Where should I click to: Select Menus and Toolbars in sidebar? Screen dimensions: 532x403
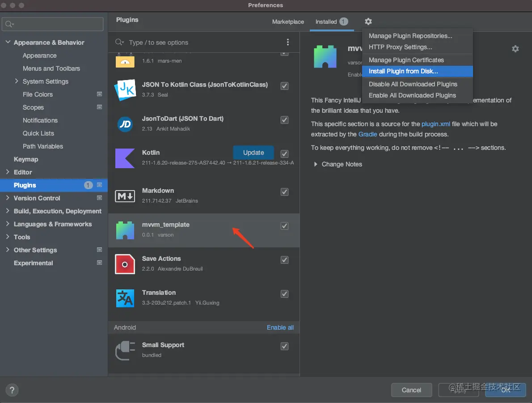pyautogui.click(x=51, y=68)
